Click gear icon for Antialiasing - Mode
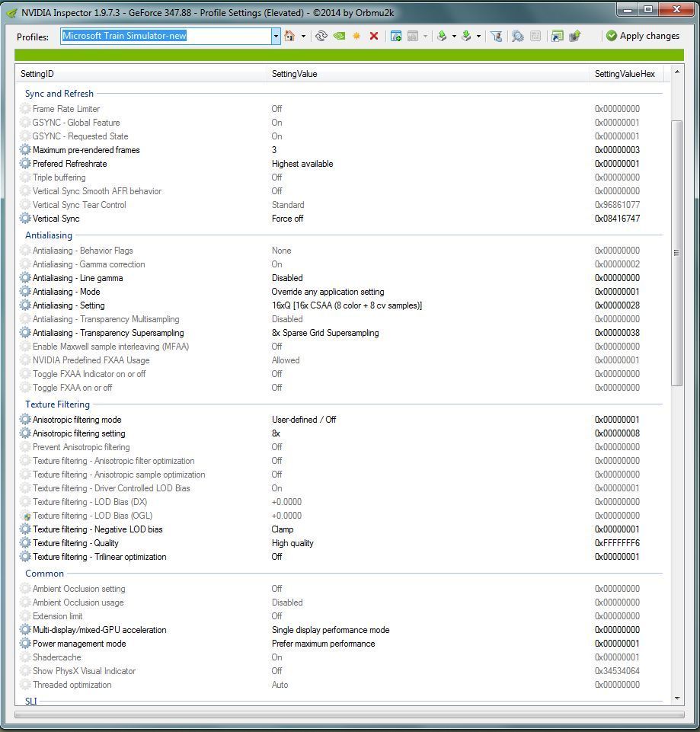 pos(25,291)
